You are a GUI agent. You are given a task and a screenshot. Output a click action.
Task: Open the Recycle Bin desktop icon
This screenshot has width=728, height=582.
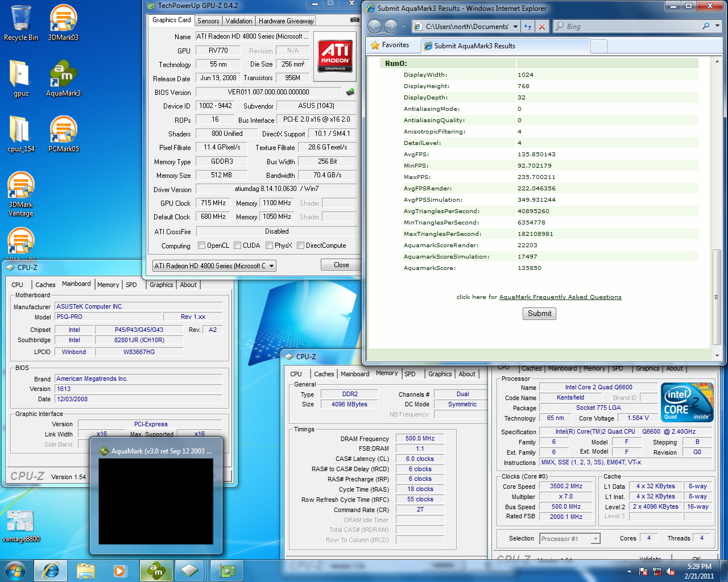[21, 23]
